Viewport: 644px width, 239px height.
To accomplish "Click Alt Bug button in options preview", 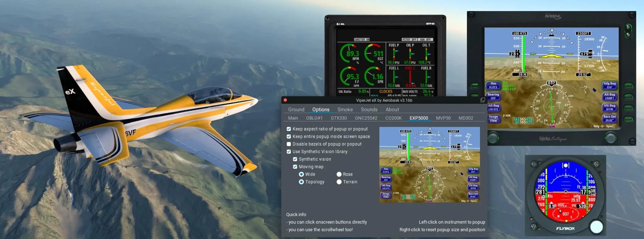I will (x=473, y=179).
